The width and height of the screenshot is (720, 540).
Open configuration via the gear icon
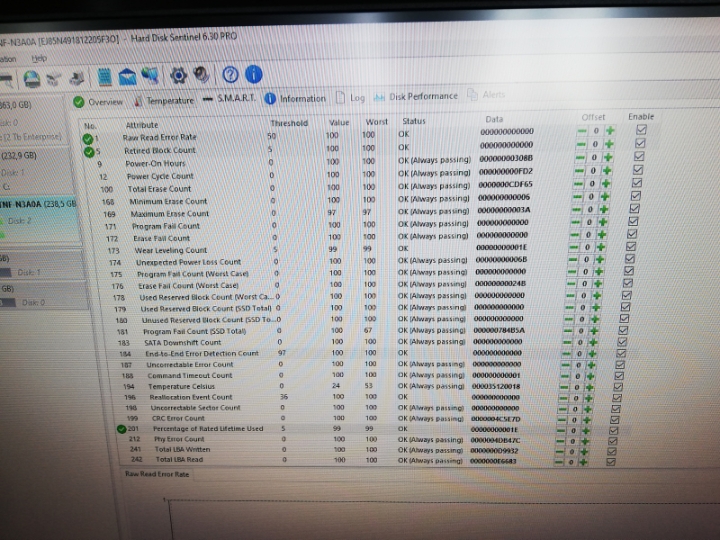point(178,75)
